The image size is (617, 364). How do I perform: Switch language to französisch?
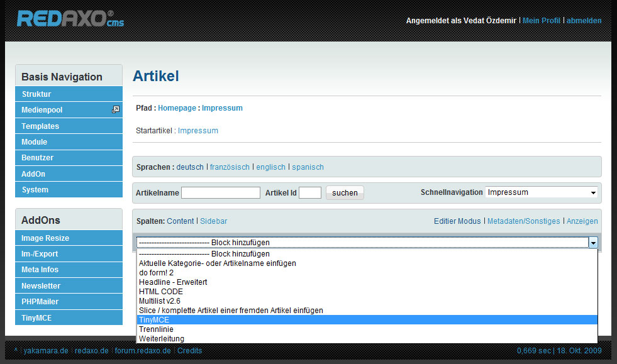point(230,167)
